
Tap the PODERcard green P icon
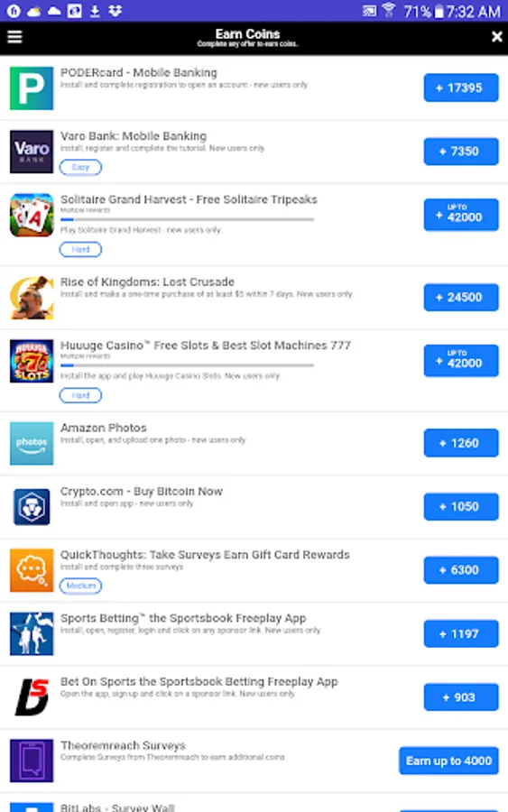(32, 88)
